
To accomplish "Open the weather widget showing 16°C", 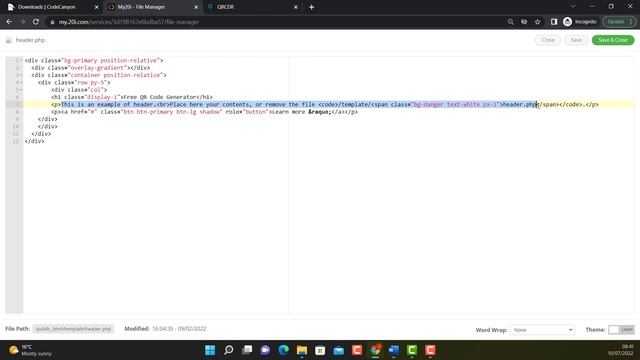I will pyautogui.click(x=31, y=350).
